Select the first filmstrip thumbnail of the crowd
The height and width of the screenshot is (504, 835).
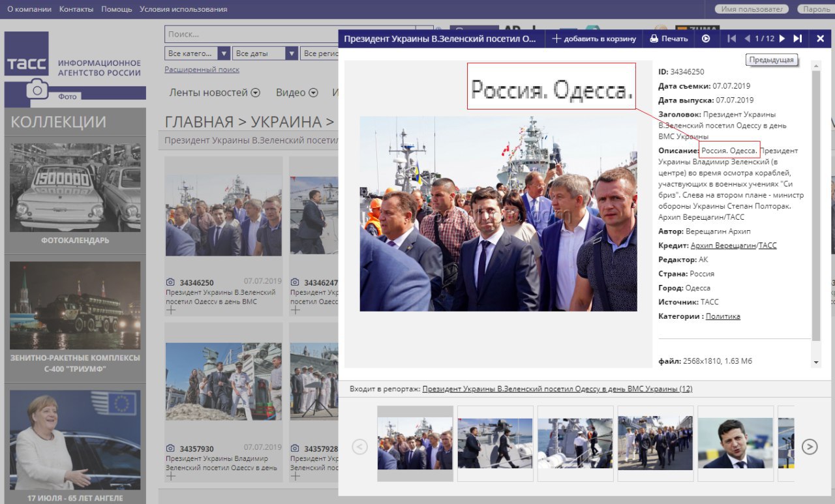coord(415,443)
